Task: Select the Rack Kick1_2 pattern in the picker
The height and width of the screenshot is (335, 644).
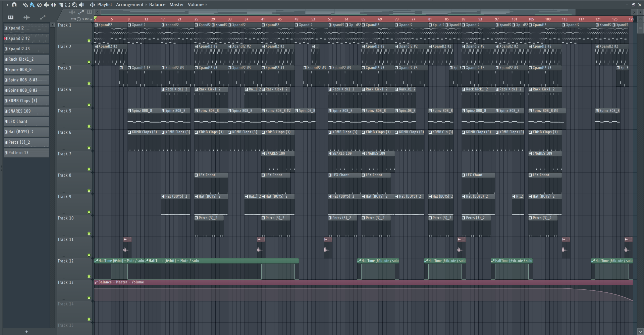Action: coord(26,59)
